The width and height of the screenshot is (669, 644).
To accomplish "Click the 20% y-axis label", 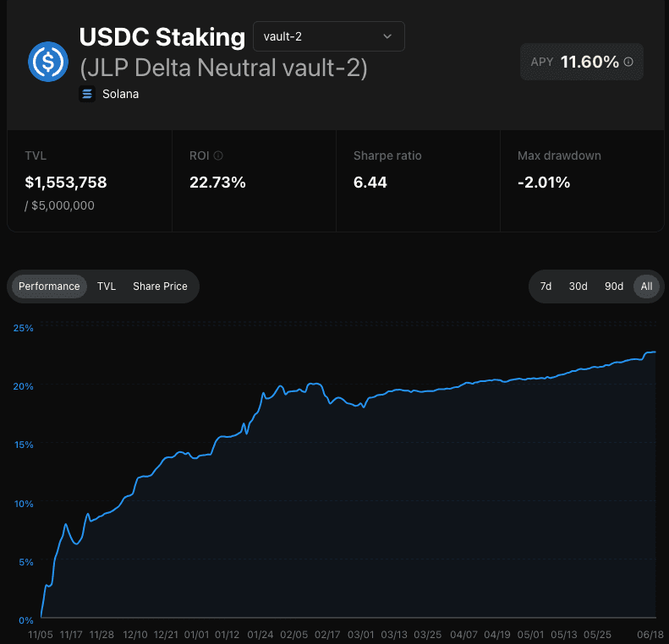I will (x=23, y=386).
